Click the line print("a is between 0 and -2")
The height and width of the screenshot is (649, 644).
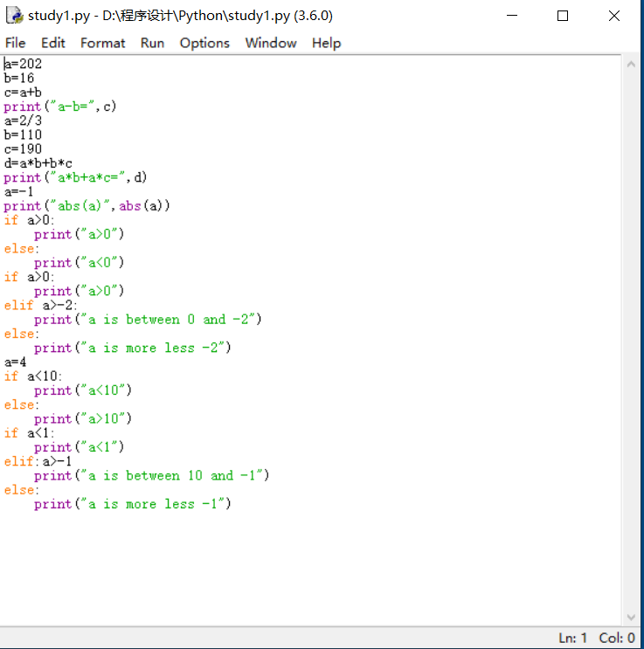point(148,319)
